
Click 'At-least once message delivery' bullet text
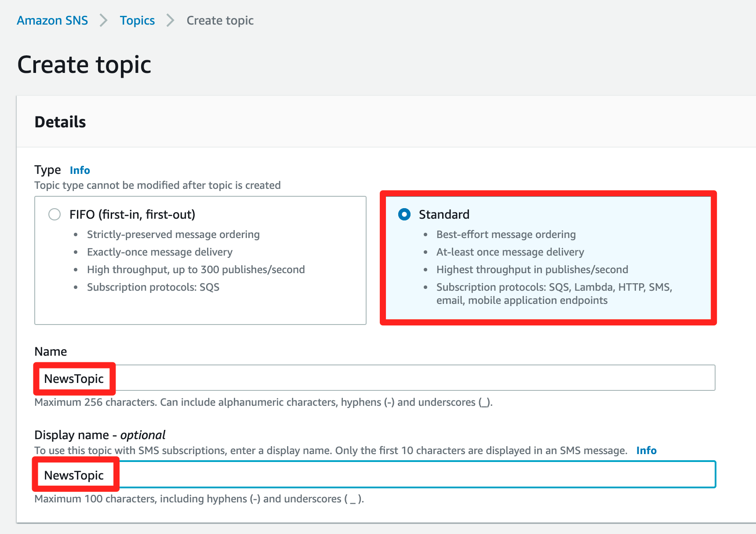tap(510, 252)
